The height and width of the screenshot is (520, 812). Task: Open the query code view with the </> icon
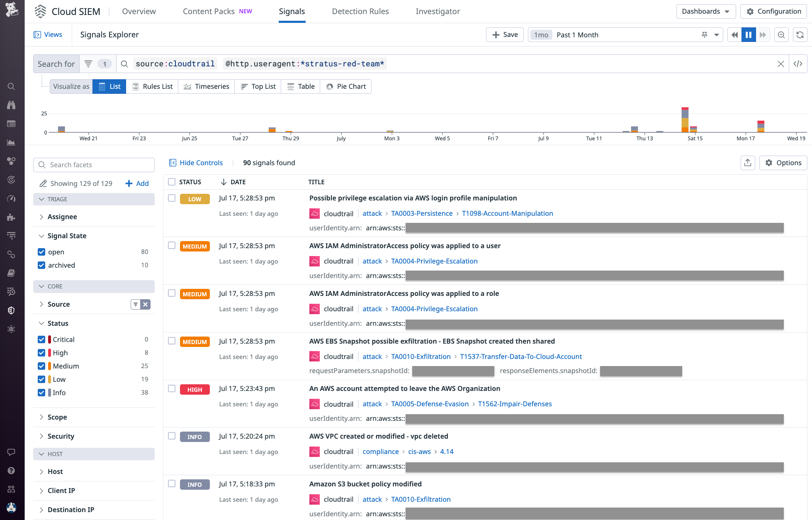click(798, 63)
